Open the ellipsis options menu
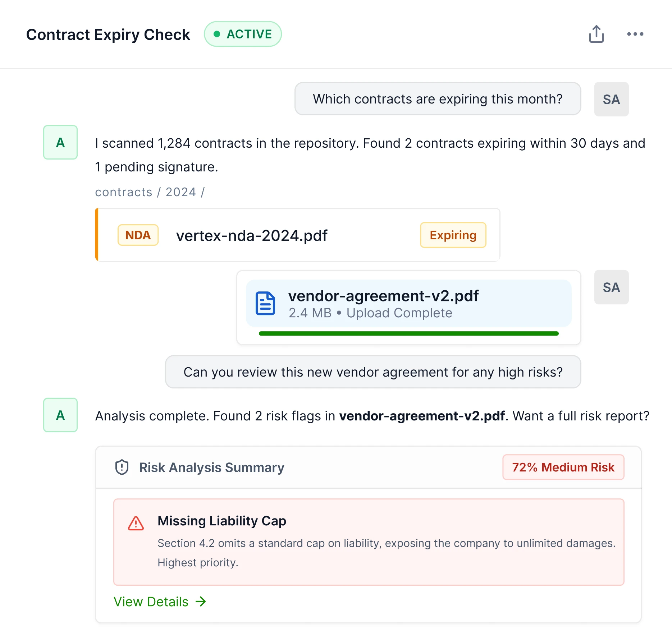The width and height of the screenshot is (672, 636). [635, 34]
